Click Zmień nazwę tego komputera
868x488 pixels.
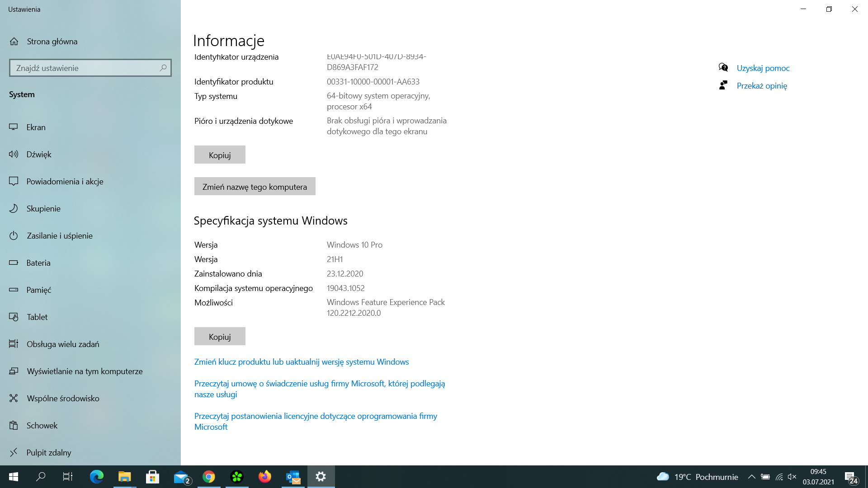pyautogui.click(x=255, y=187)
